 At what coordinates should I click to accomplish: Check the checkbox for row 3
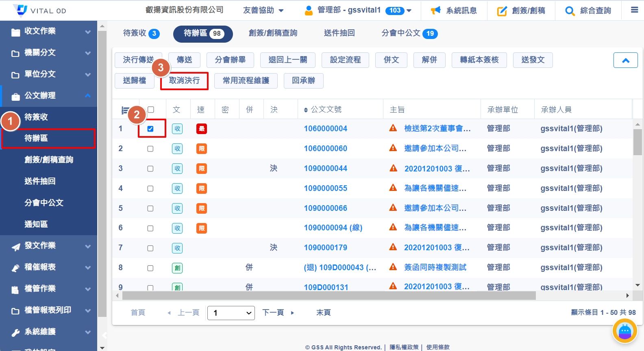click(150, 169)
